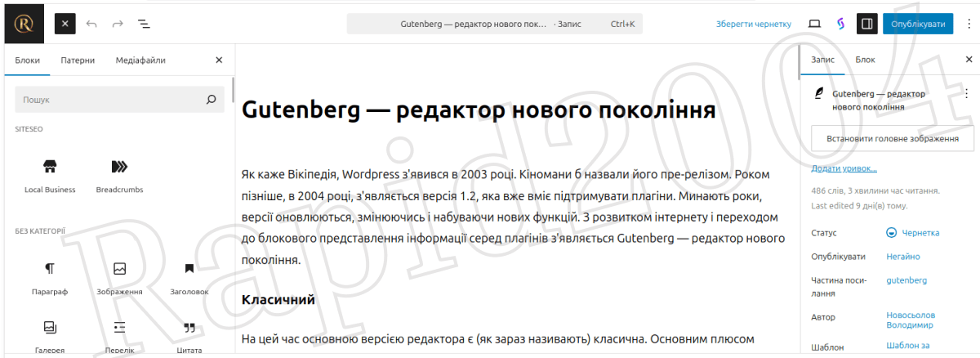
Task: Open the Негайно publish date picker
Action: 903,257
